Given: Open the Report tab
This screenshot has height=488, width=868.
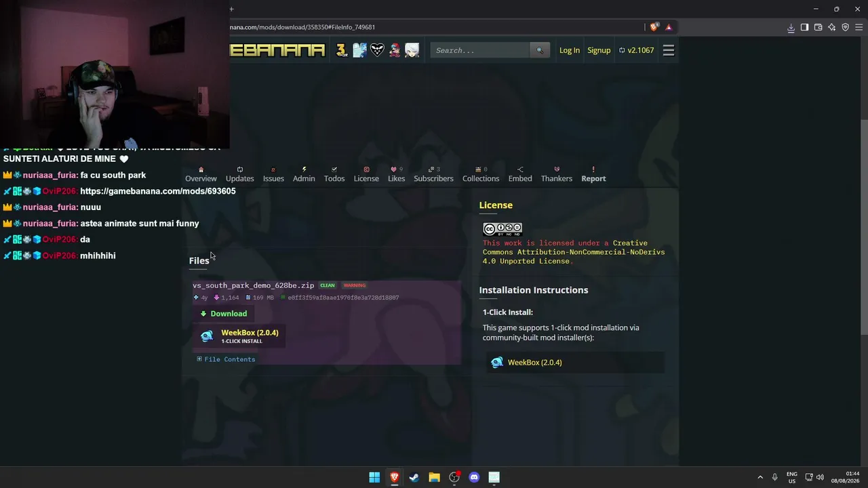Looking at the screenshot, I should pyautogui.click(x=593, y=174).
